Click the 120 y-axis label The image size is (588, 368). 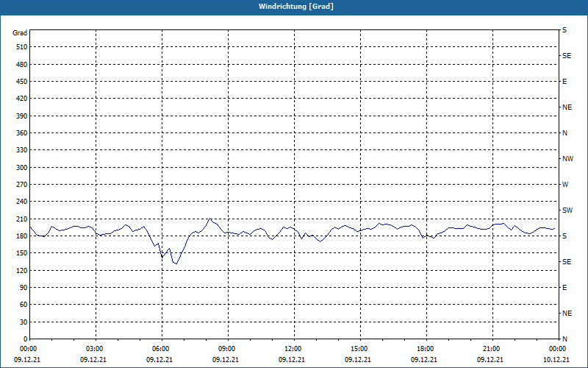[22, 270]
